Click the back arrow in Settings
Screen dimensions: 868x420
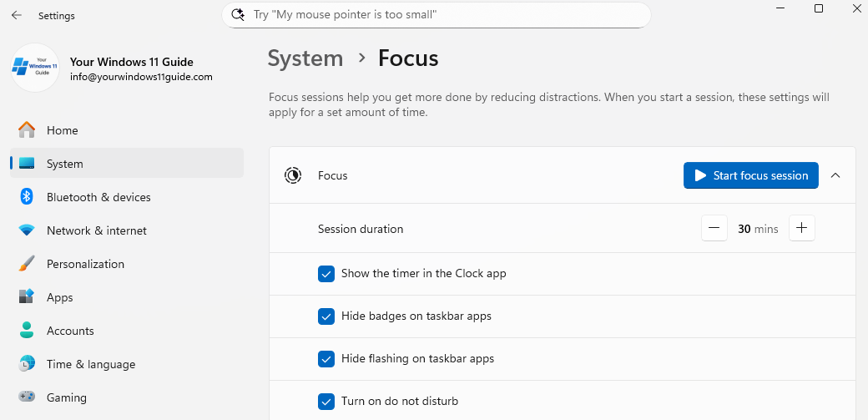[x=16, y=16]
